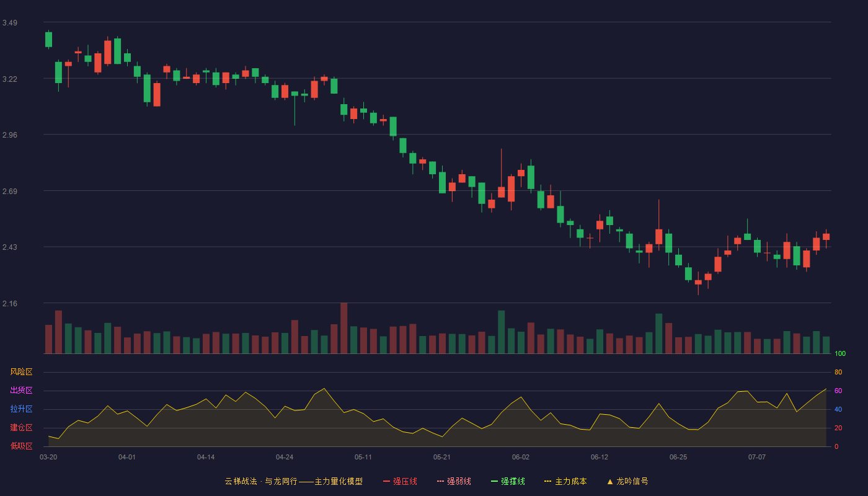The height and width of the screenshot is (496, 868).
Task: Click the 3.22 price axis label
Action: pyautogui.click(x=10, y=79)
